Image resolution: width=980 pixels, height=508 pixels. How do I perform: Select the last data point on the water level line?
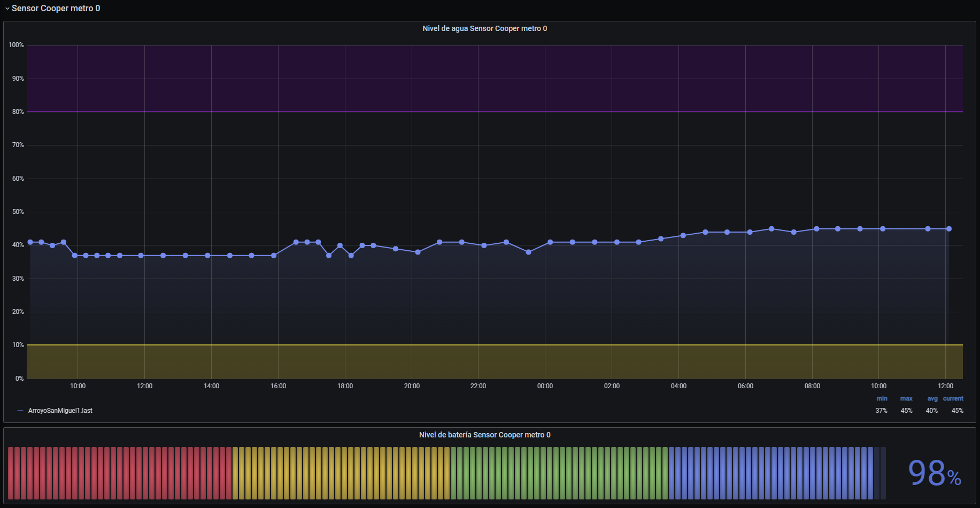pyautogui.click(x=949, y=229)
